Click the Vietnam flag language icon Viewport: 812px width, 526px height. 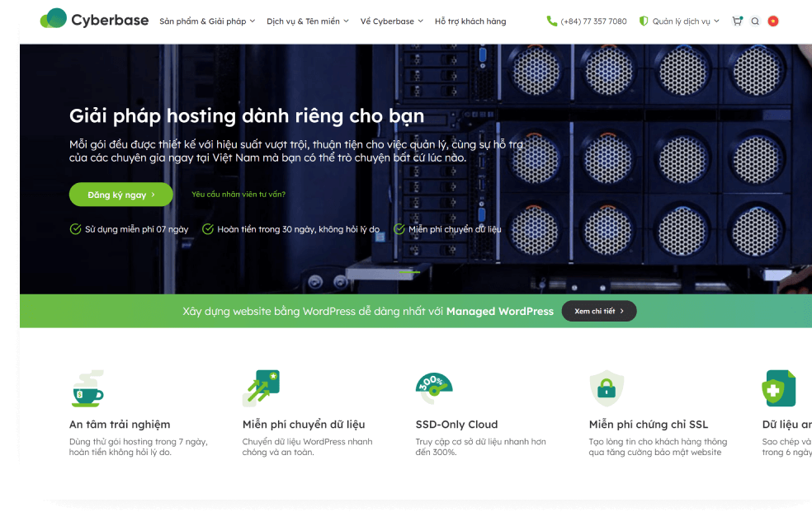(x=773, y=21)
